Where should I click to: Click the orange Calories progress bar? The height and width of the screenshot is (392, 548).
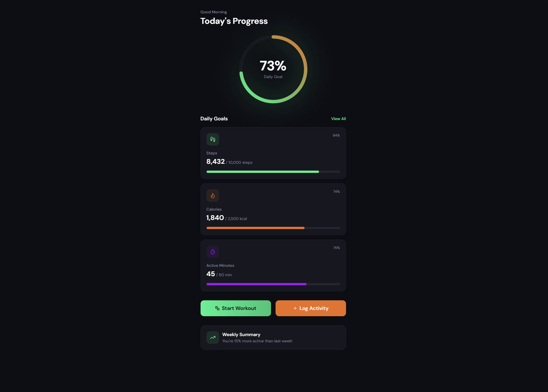point(255,228)
